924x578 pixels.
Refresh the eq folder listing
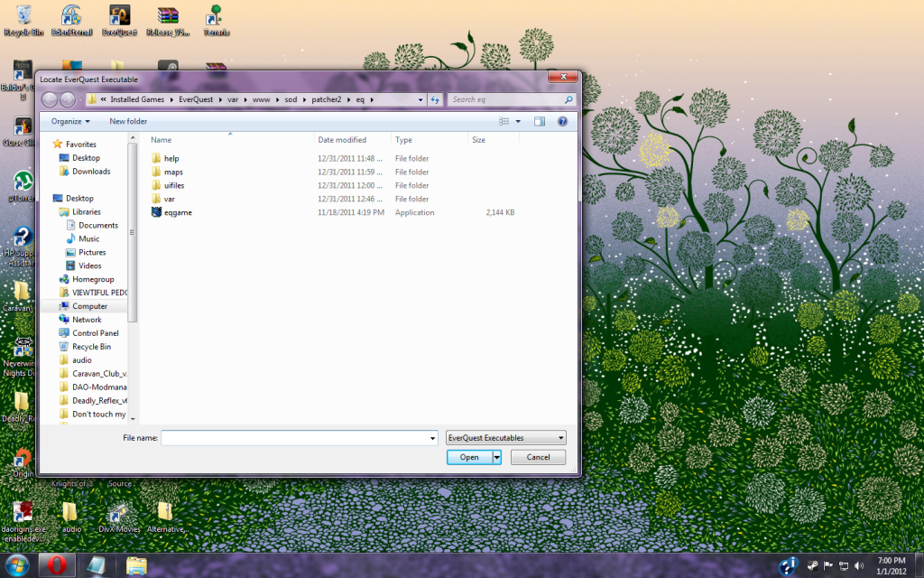[x=435, y=99]
